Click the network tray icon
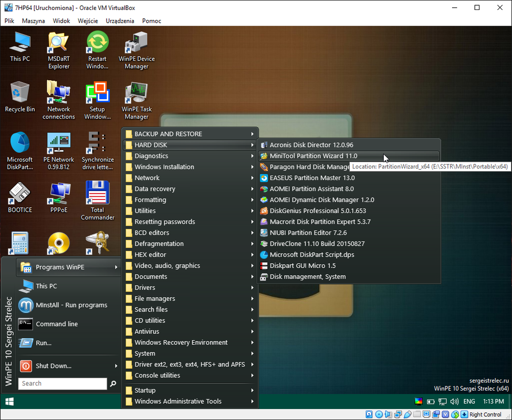The width and height of the screenshot is (512, 420). point(443,402)
